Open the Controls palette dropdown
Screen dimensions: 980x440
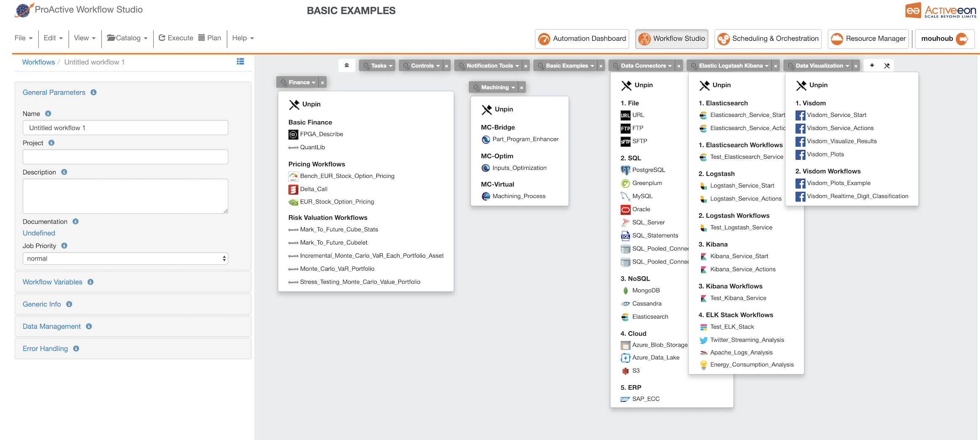tap(420, 66)
